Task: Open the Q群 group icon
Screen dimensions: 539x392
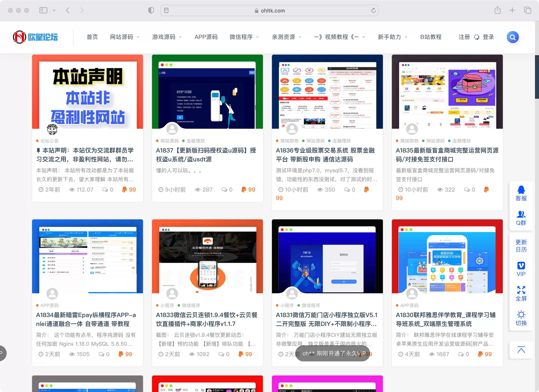Action: 521,218
